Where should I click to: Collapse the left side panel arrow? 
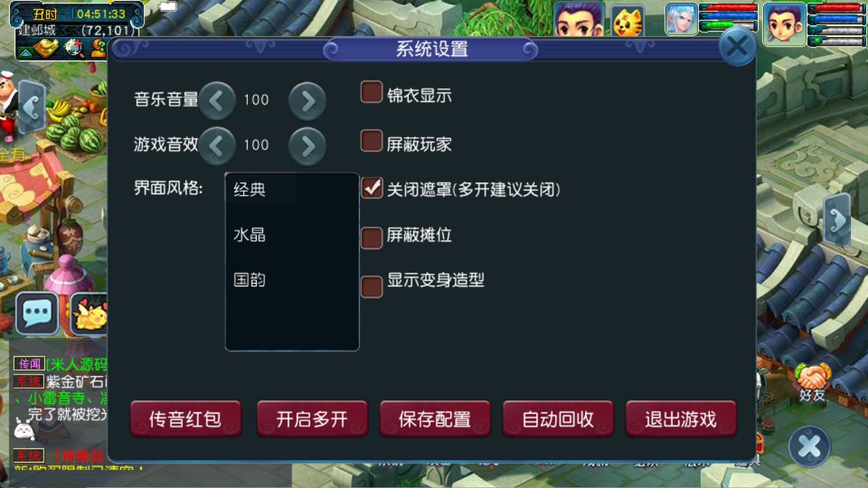click(31, 107)
